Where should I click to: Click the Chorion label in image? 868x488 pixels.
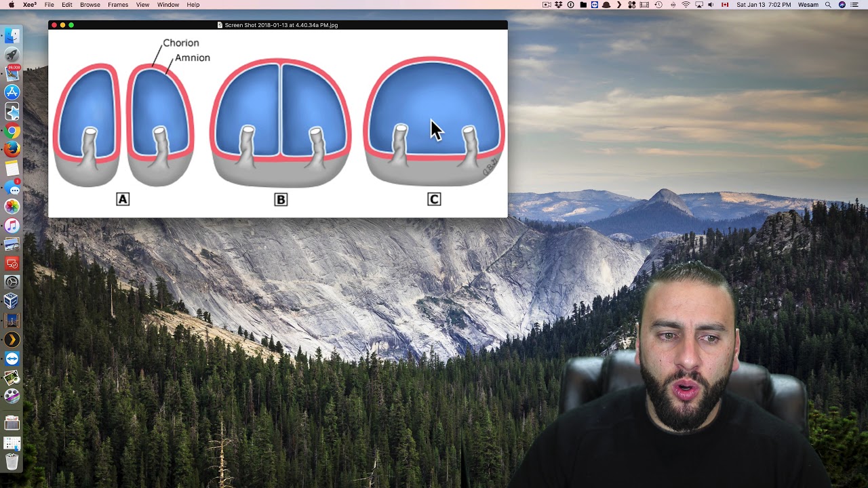point(180,43)
